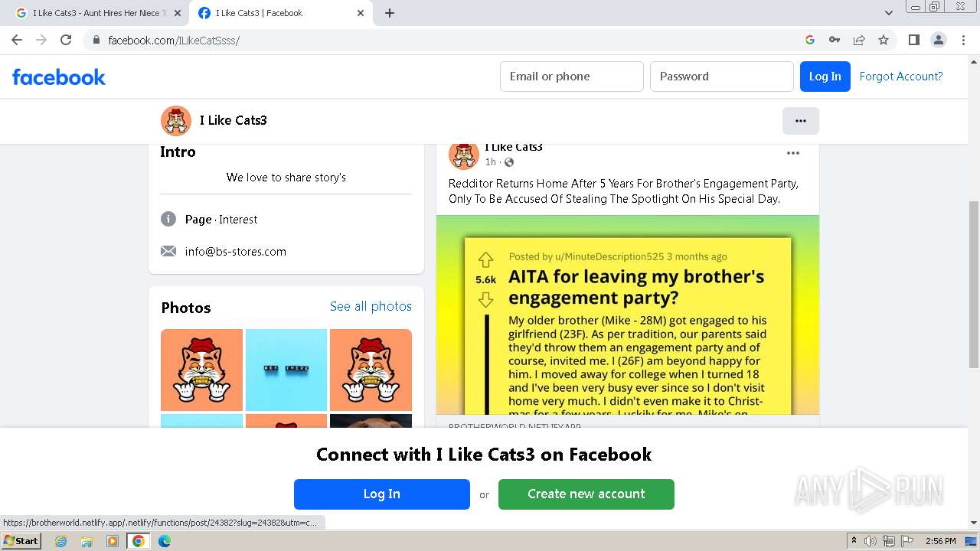Open See all photos link
980x551 pixels.
coord(371,306)
